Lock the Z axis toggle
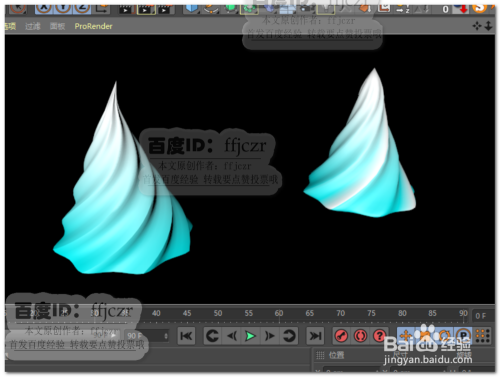The width and height of the screenshot is (500, 377). click(x=82, y=8)
